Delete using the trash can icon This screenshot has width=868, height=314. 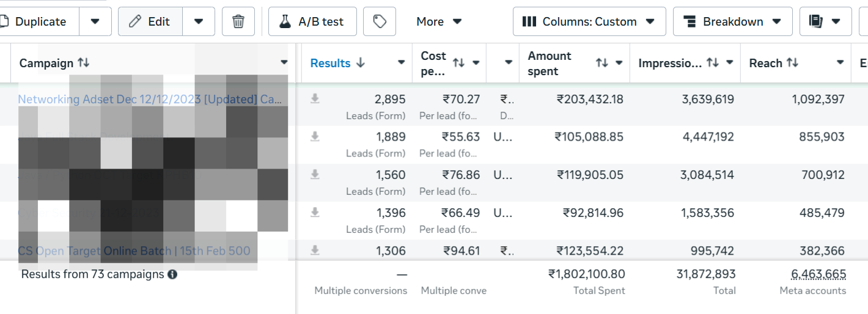(238, 21)
